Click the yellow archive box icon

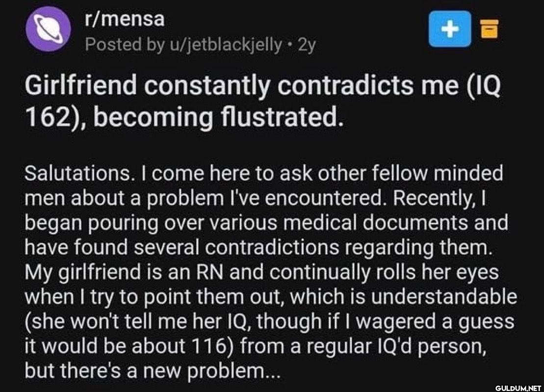point(488,29)
